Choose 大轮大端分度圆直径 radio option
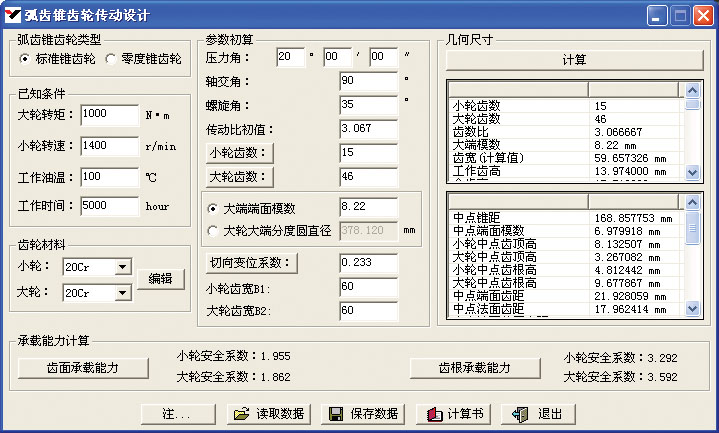719x433 pixels. (212, 232)
